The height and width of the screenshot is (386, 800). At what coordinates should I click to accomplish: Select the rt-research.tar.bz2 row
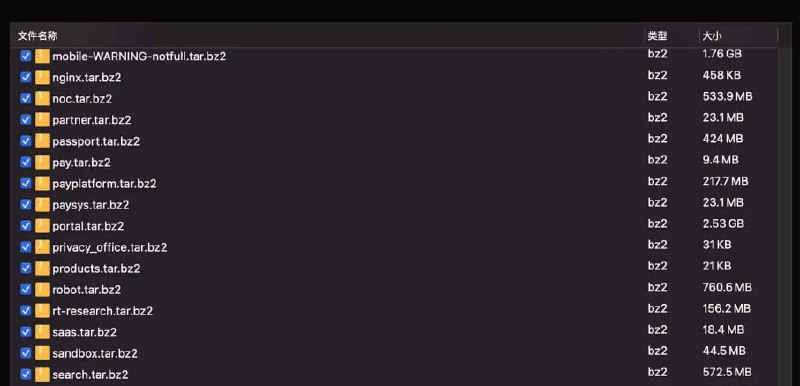[394, 311]
